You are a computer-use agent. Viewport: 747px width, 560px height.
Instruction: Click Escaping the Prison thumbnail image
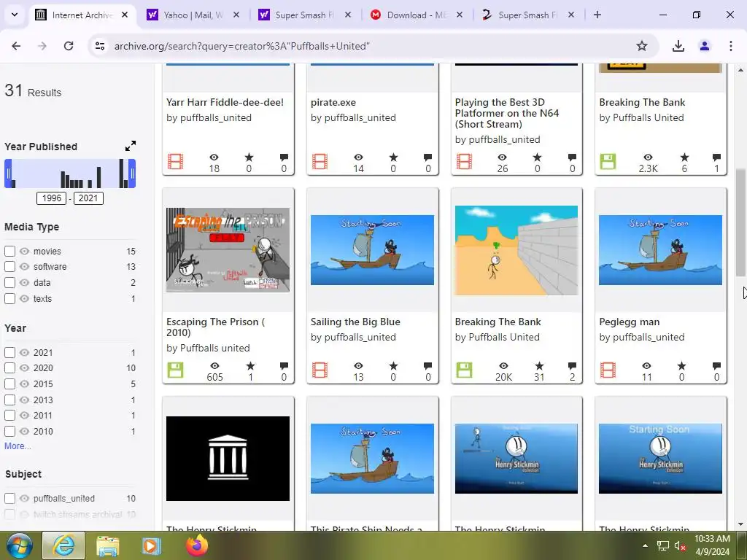coord(228,250)
